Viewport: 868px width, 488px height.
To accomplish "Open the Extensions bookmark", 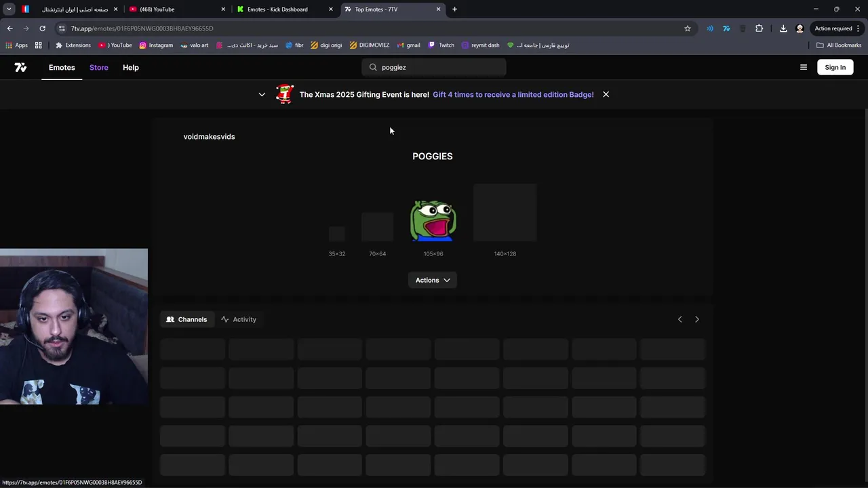I will [x=73, y=45].
